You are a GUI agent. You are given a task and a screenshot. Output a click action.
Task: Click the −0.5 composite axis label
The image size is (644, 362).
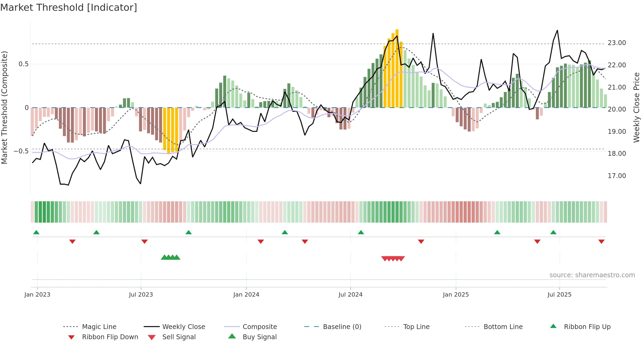point(21,151)
